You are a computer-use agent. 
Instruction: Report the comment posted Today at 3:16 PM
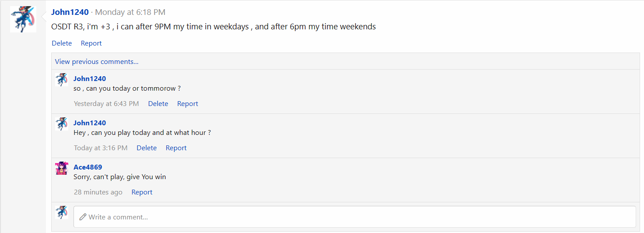(176, 148)
